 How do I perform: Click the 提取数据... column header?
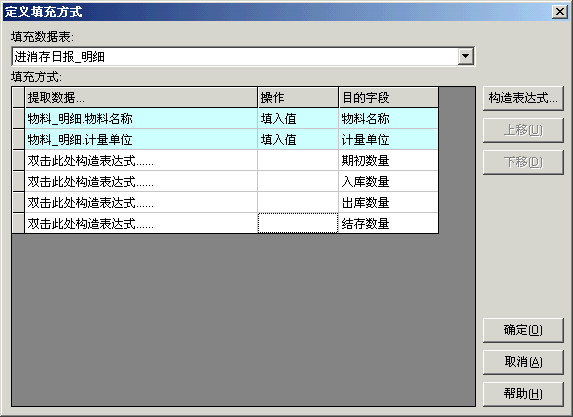(x=141, y=98)
